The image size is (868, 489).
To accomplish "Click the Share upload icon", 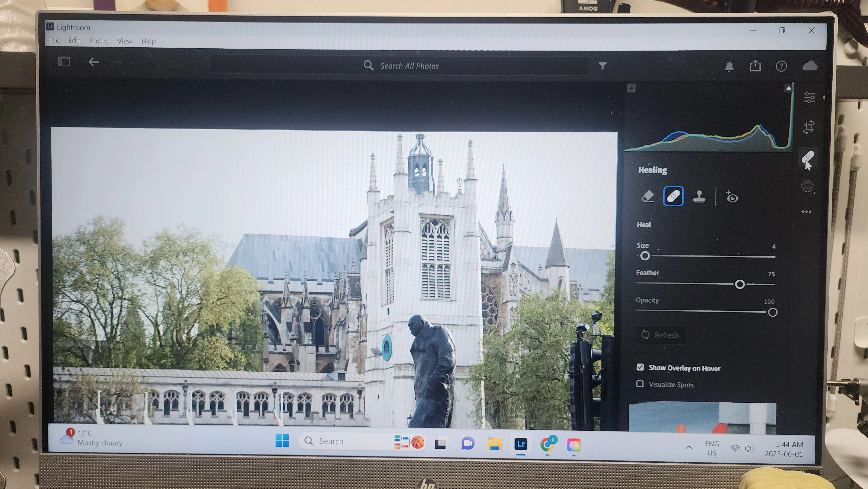I will click(755, 66).
